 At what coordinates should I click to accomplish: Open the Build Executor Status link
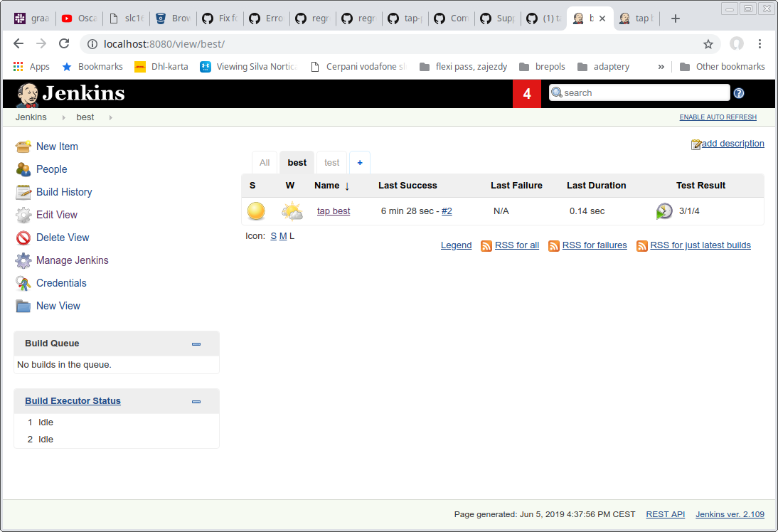pos(73,401)
